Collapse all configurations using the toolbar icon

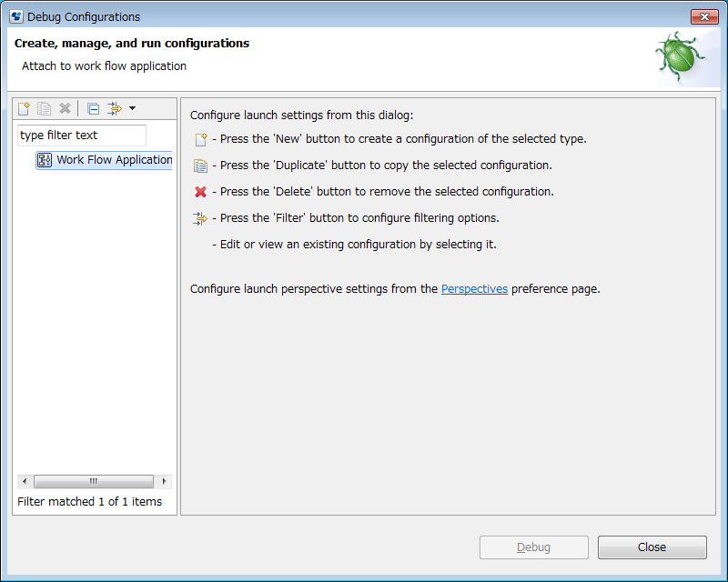tap(94, 108)
